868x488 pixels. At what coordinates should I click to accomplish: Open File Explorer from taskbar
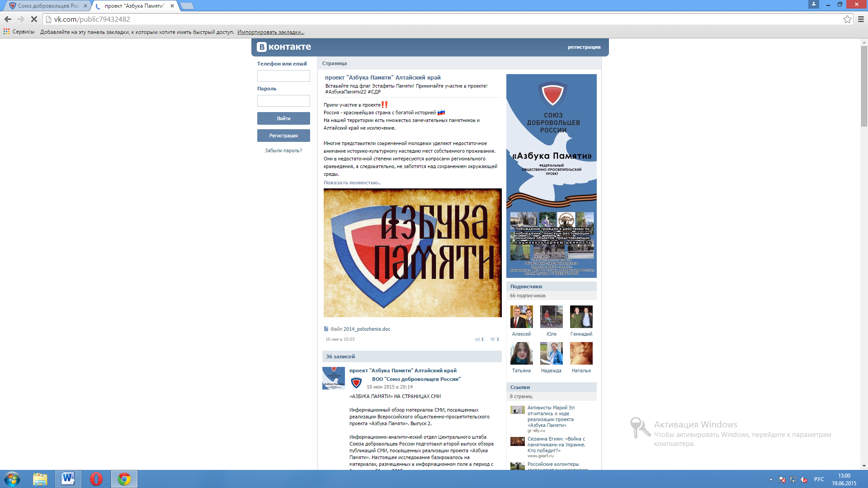coord(40,479)
